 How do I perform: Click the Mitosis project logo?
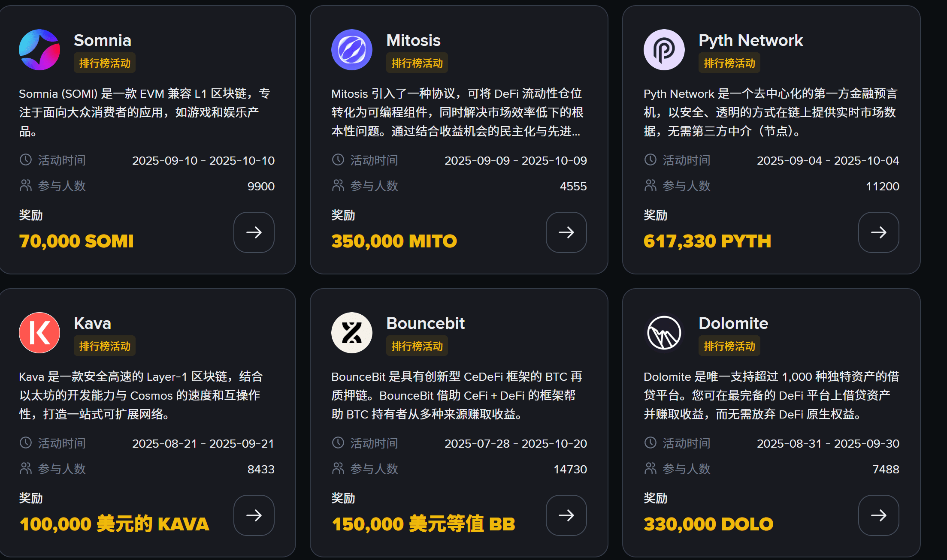(352, 50)
